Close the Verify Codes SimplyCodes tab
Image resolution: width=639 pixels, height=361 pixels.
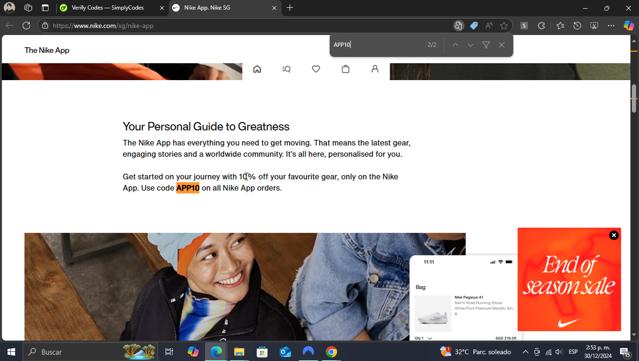(x=162, y=8)
